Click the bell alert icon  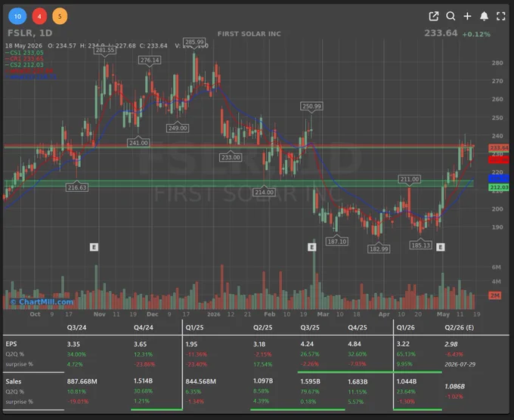[x=485, y=16]
